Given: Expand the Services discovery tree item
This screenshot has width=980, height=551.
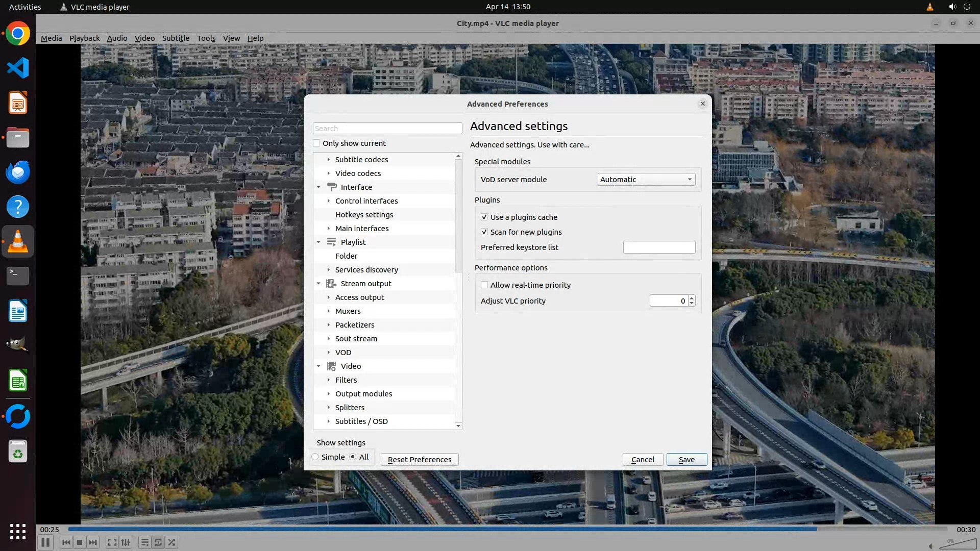Looking at the screenshot, I should [329, 270].
